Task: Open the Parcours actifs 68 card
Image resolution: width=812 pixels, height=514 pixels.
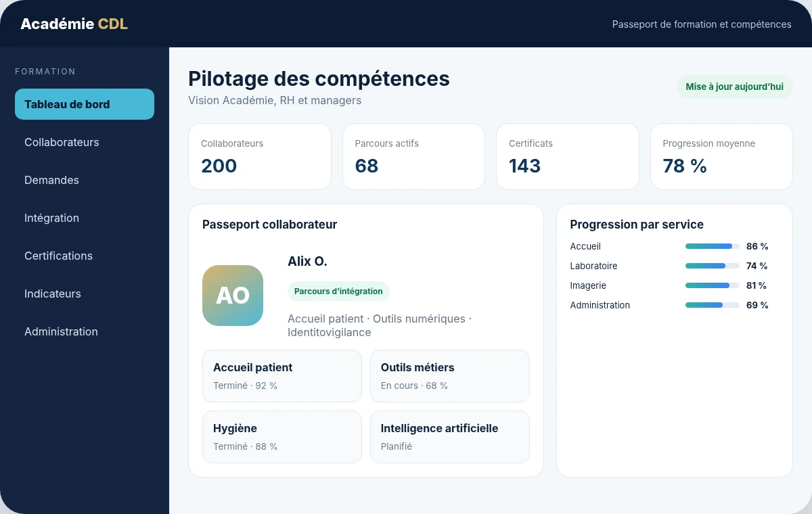Action: coord(413,156)
